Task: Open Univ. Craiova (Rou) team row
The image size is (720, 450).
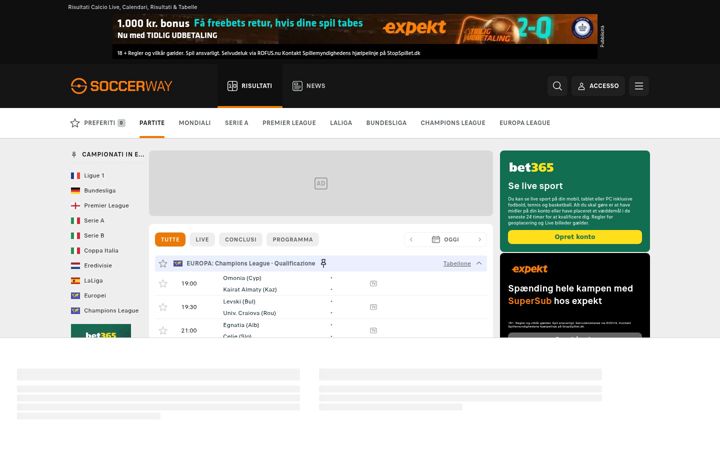Action: pos(249,313)
